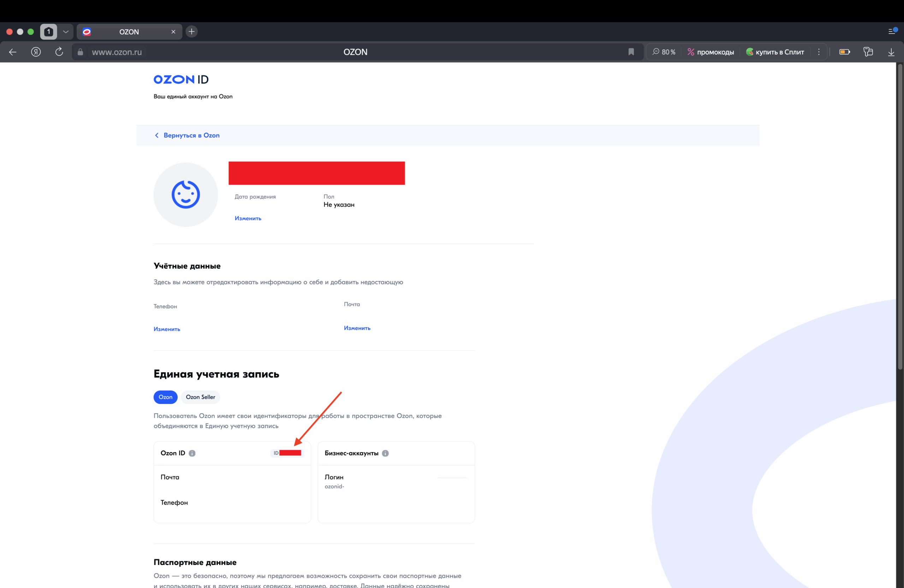The width and height of the screenshot is (904, 588).
Task: Click Изменить under Дата рождения
Action: (248, 218)
